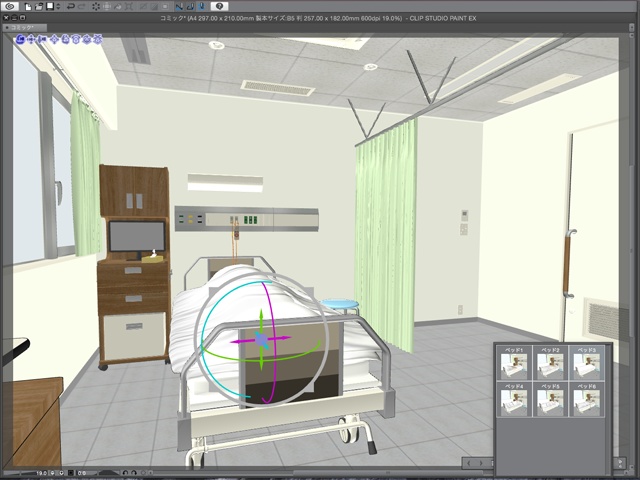Select sixth manipulator icon for object rotation

coord(76,40)
